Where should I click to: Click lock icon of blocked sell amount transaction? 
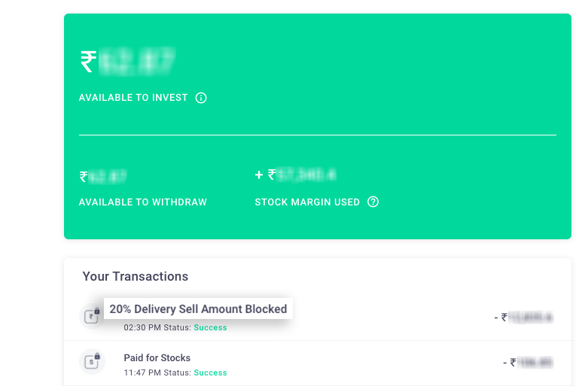92,315
